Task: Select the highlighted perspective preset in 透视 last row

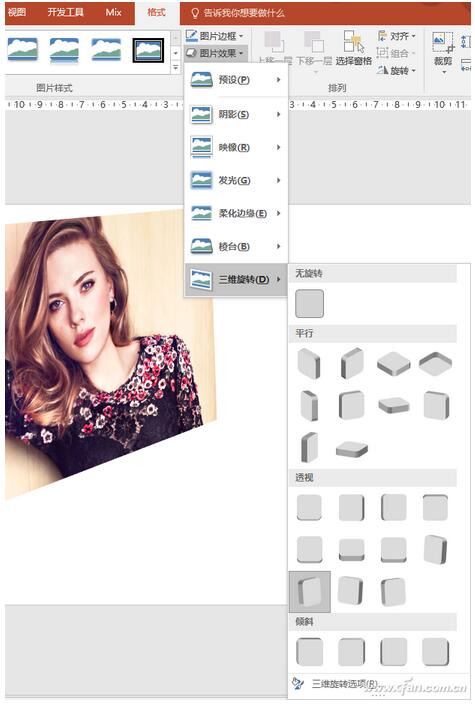Action: point(309,591)
